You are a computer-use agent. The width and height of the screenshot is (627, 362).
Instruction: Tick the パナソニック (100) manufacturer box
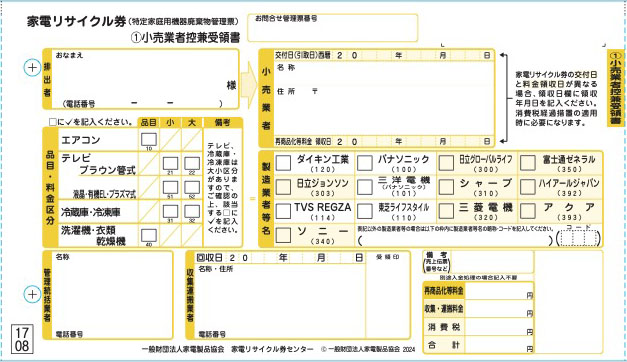coord(365,163)
